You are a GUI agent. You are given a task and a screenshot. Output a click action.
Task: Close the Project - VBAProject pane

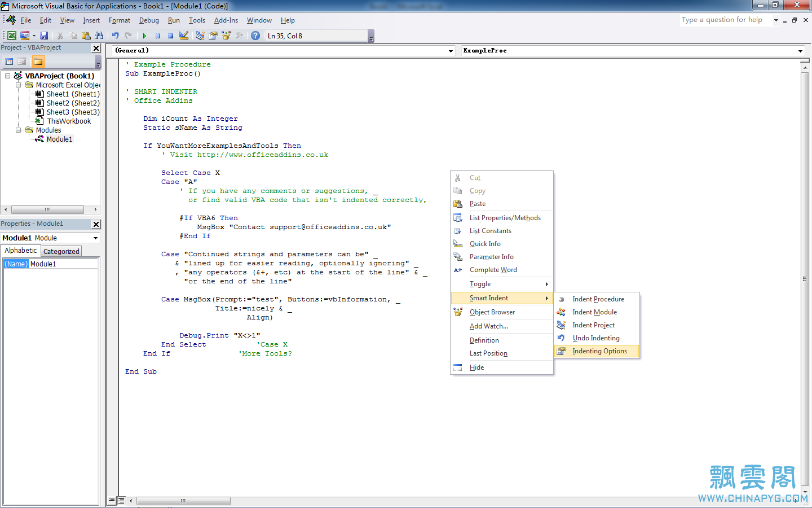pos(96,49)
